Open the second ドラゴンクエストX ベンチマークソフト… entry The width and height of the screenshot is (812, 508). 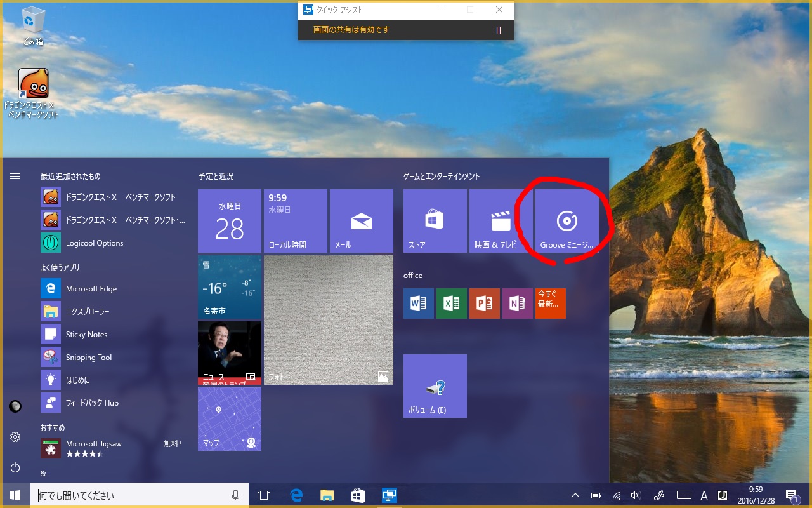pyautogui.click(x=114, y=220)
